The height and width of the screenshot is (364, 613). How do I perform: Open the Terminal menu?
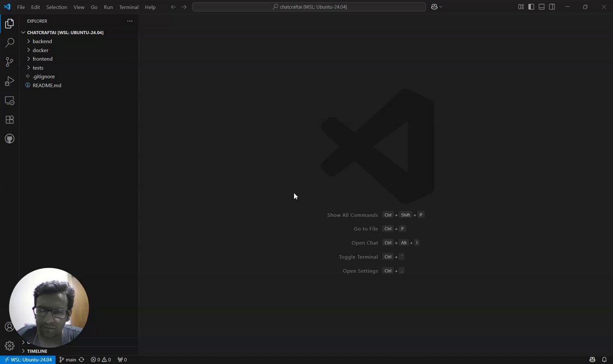coord(129,7)
